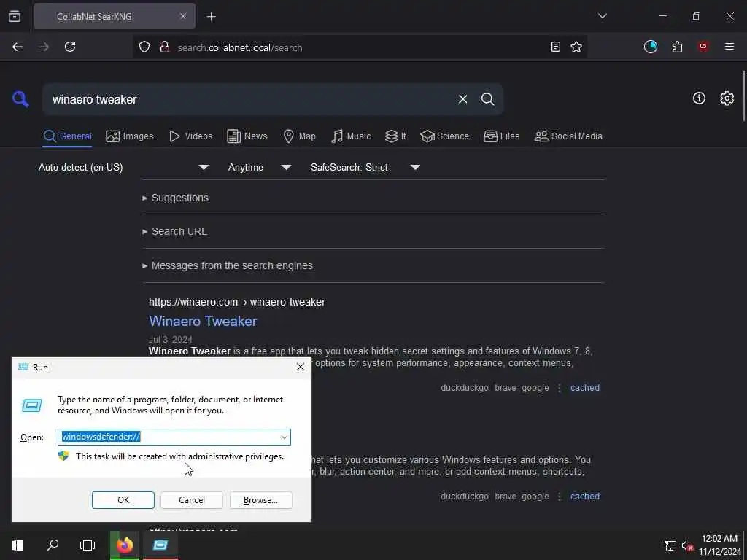747x560 pixels.
Task: Open the SafeSearch: Strict dropdown
Action: point(365,167)
